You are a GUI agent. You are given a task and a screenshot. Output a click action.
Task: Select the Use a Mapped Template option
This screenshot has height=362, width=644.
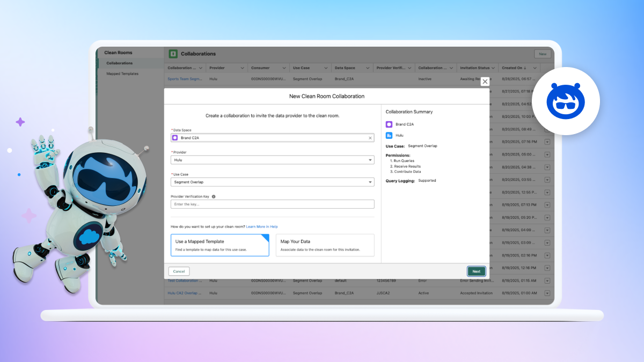coord(220,244)
